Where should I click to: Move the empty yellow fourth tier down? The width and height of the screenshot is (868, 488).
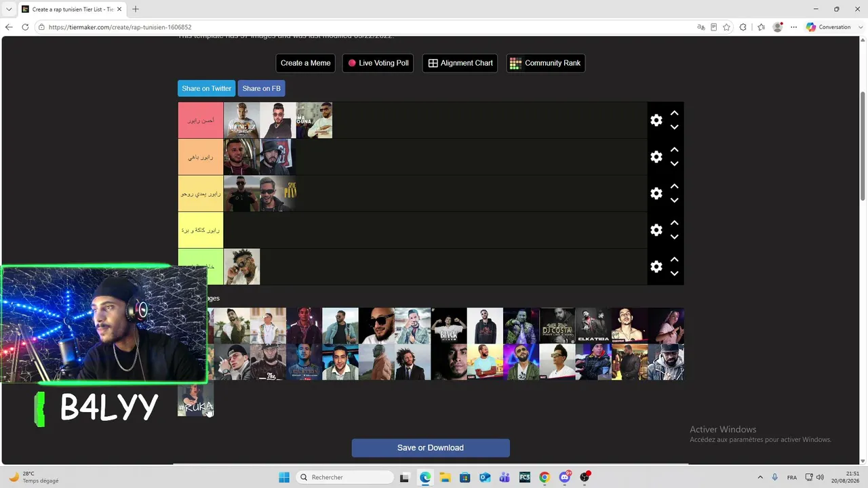(x=674, y=237)
